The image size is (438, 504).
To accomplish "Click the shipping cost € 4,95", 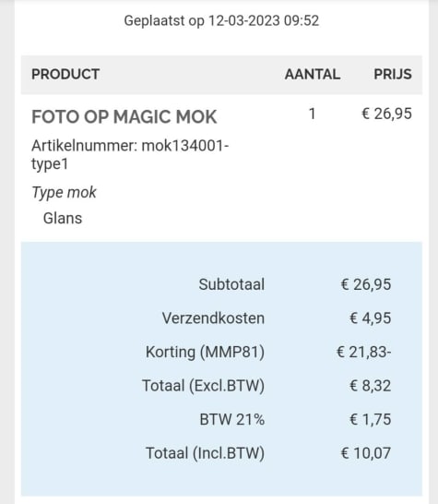I will [371, 318].
